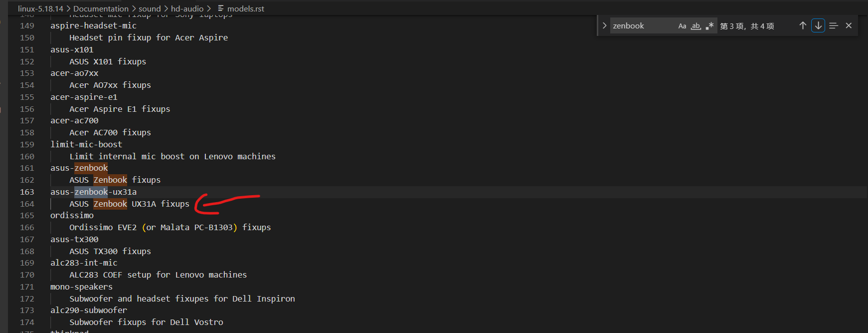Toggle Match Whole Word option
Viewport: 868px width, 333px height.
coord(696,26)
